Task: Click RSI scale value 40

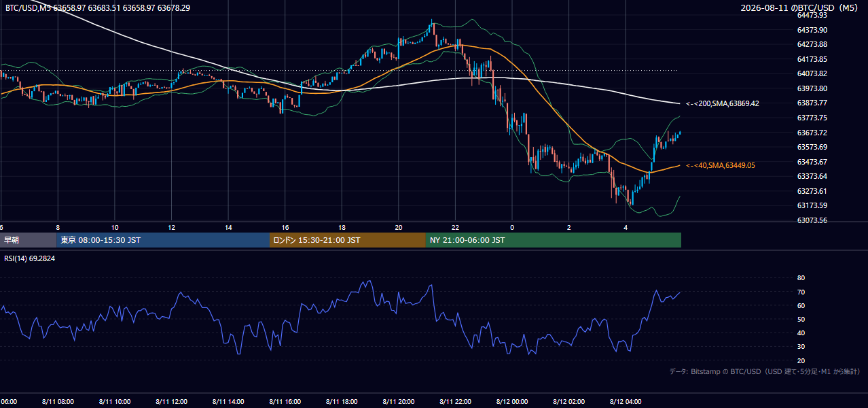Action: click(x=801, y=333)
